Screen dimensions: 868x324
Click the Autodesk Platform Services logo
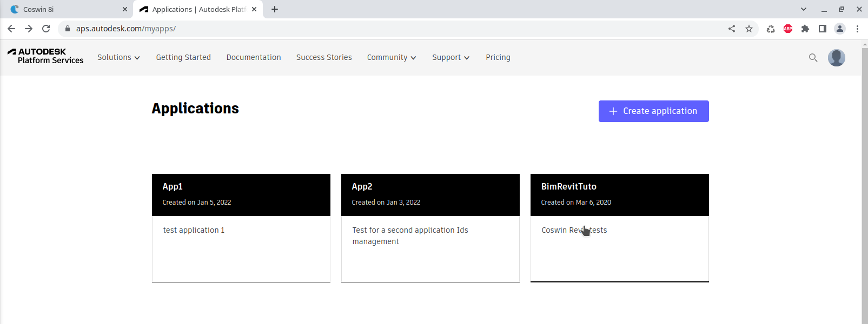(45, 56)
